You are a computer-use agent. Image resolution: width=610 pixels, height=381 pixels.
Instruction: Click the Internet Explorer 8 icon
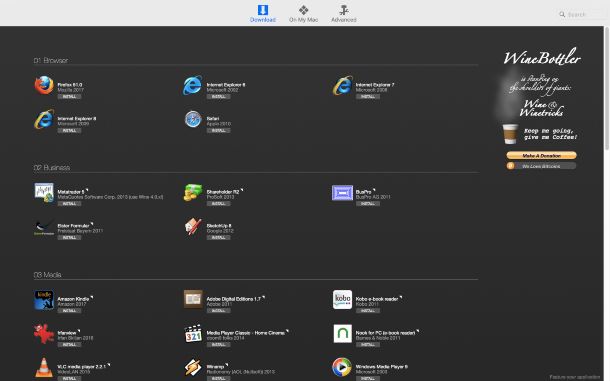pyautogui.click(x=44, y=119)
